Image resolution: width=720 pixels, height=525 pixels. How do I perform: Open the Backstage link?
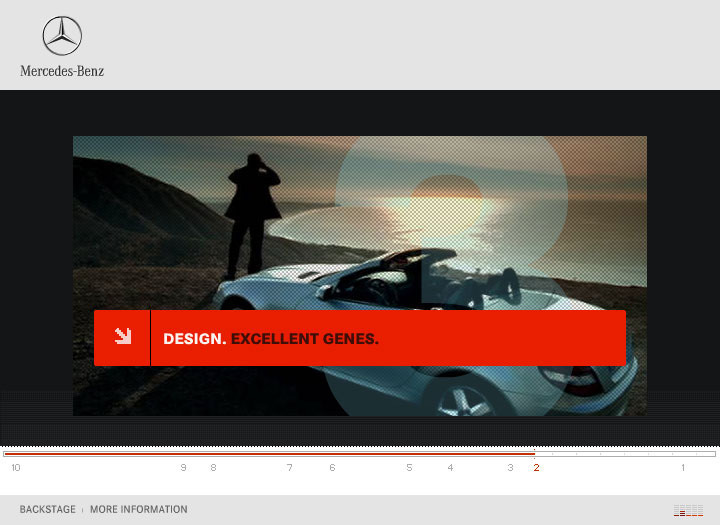[x=47, y=510]
